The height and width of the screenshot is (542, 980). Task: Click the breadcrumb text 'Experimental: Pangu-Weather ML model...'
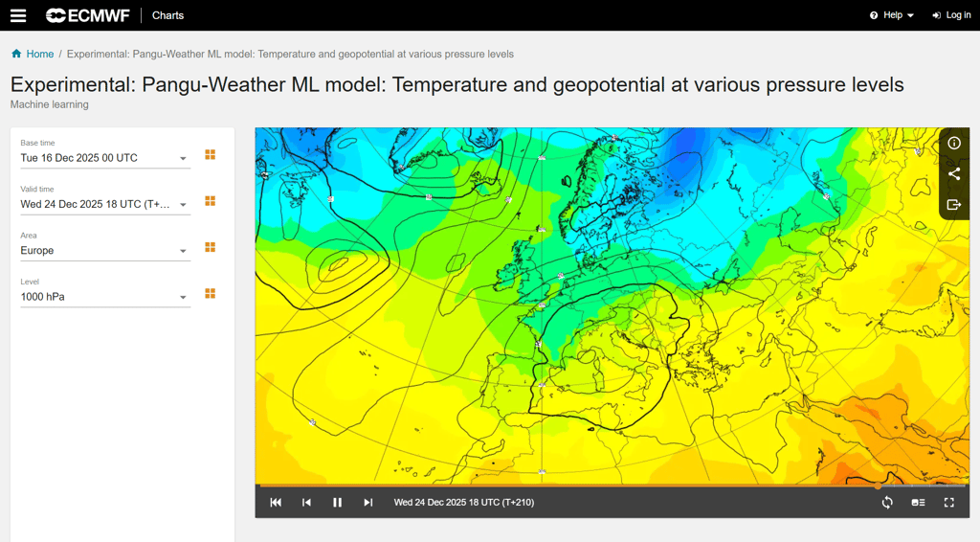290,55
